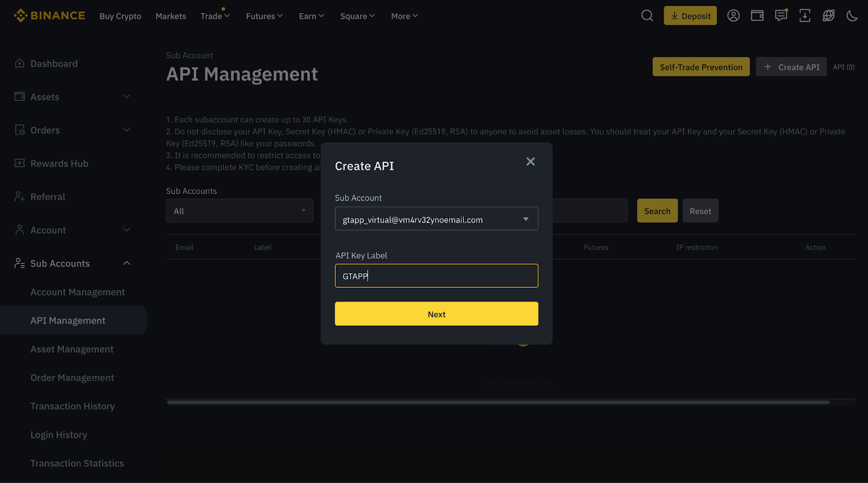Image resolution: width=868 pixels, height=483 pixels.
Task: Toggle dark mode moon icon
Action: point(852,16)
